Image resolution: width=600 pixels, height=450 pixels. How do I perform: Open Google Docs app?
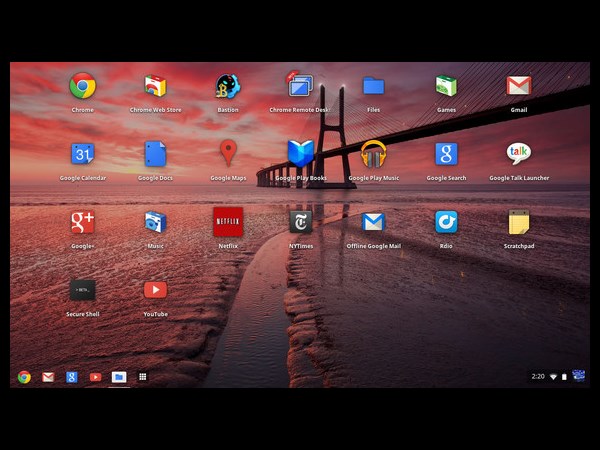coord(155,154)
